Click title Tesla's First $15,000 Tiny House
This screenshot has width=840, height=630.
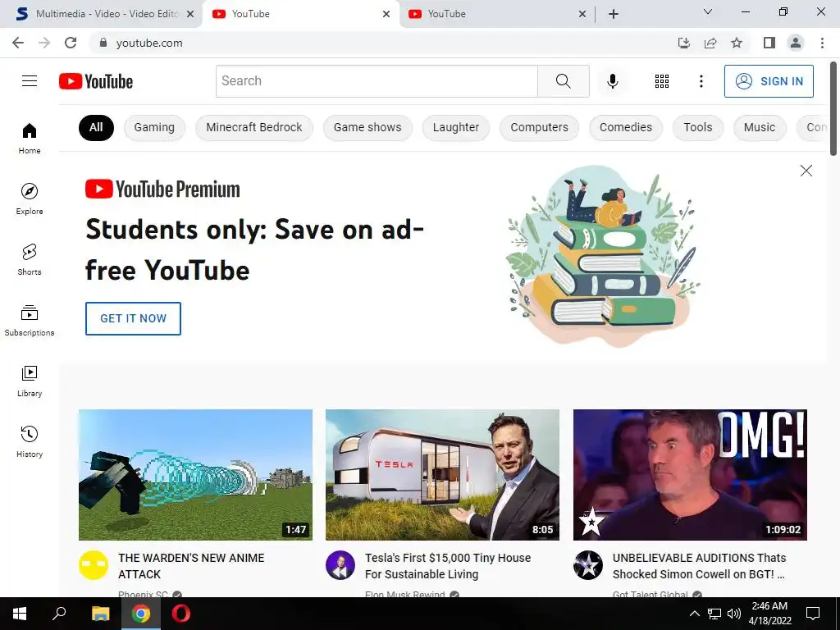448,566
